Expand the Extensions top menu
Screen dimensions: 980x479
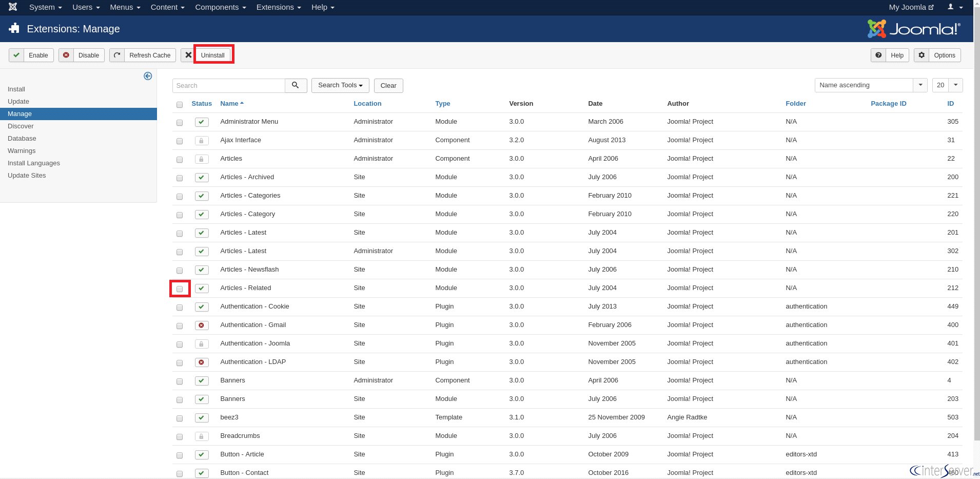[279, 7]
